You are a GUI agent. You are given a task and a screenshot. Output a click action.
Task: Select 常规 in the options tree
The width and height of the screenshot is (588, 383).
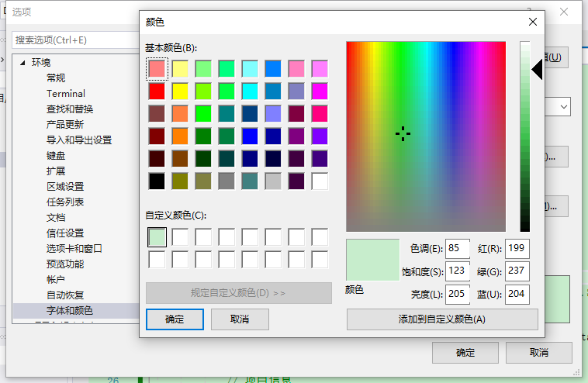click(x=56, y=78)
